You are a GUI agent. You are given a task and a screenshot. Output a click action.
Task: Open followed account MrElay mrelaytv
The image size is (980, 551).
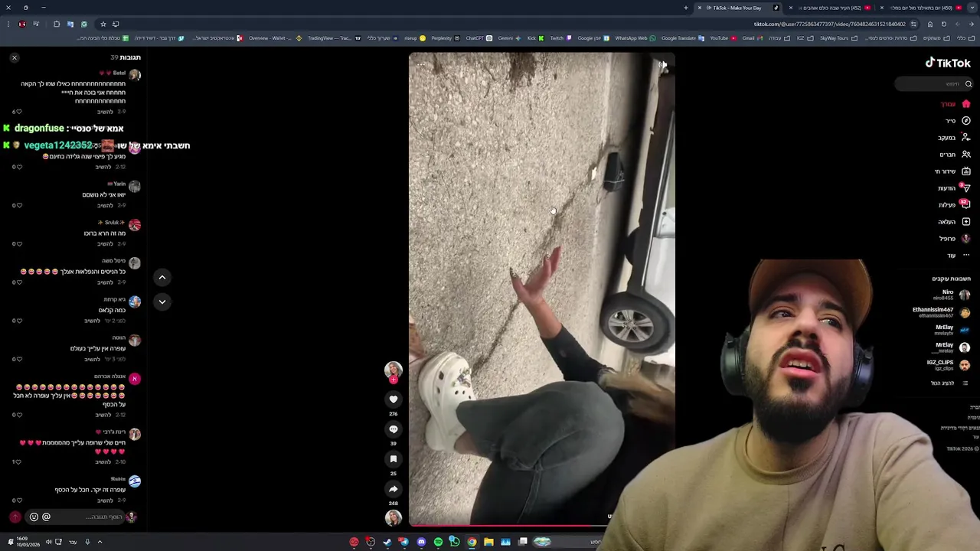952,330
